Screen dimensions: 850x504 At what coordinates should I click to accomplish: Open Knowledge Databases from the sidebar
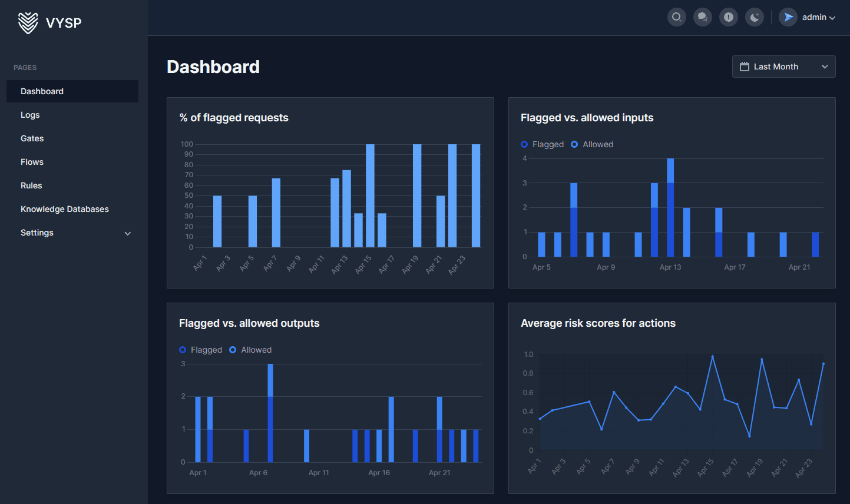65,209
